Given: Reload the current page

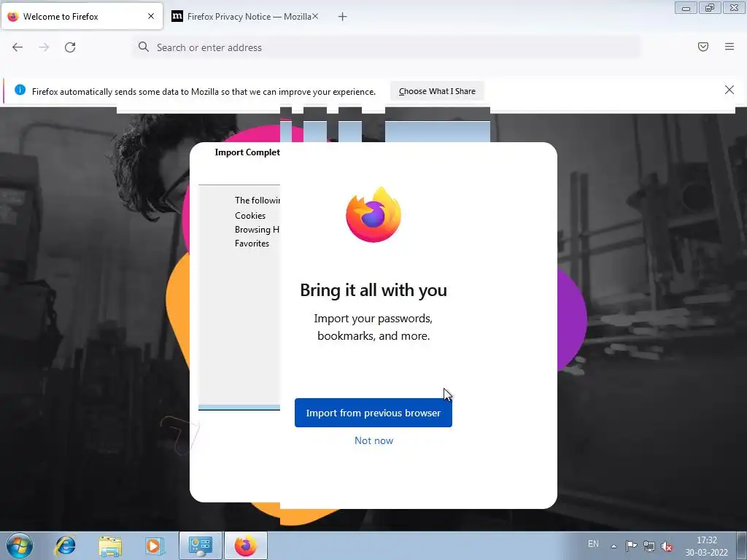Looking at the screenshot, I should click(70, 47).
